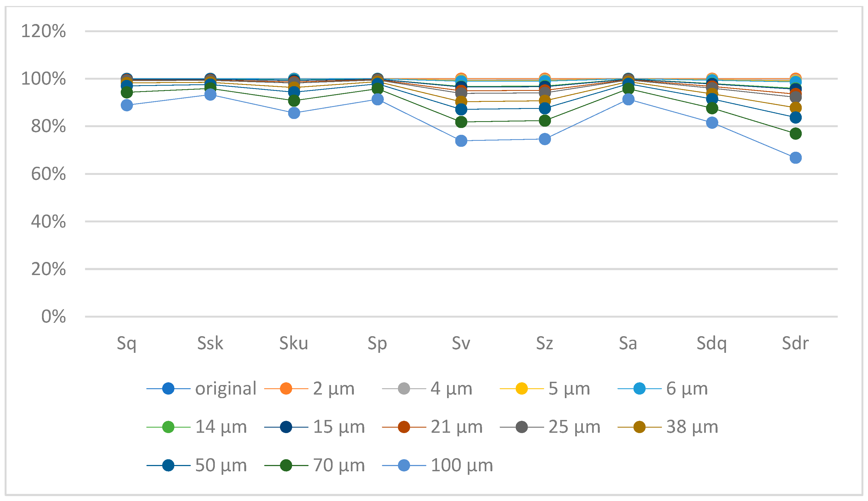The width and height of the screenshot is (868, 501).
Task: Select the 15 µm legend entry
Action: tap(338, 427)
